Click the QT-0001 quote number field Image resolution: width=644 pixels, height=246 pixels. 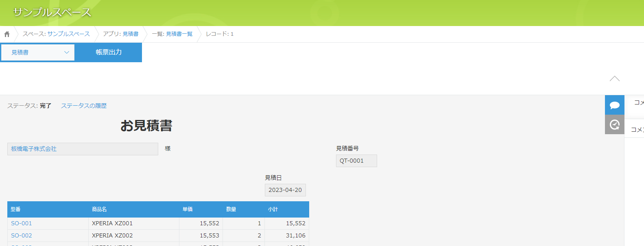click(x=356, y=161)
